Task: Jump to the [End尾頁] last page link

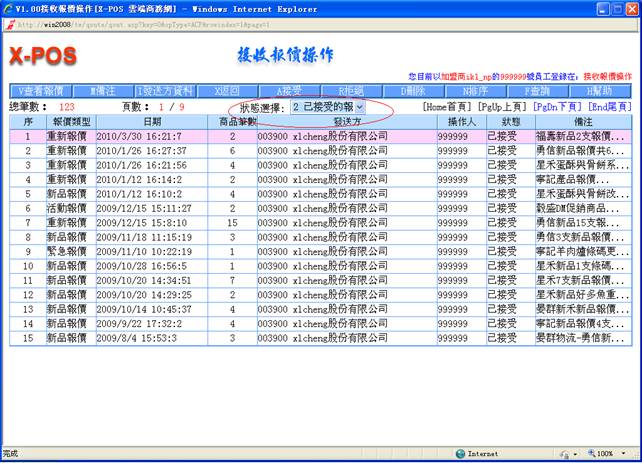Action: click(608, 106)
